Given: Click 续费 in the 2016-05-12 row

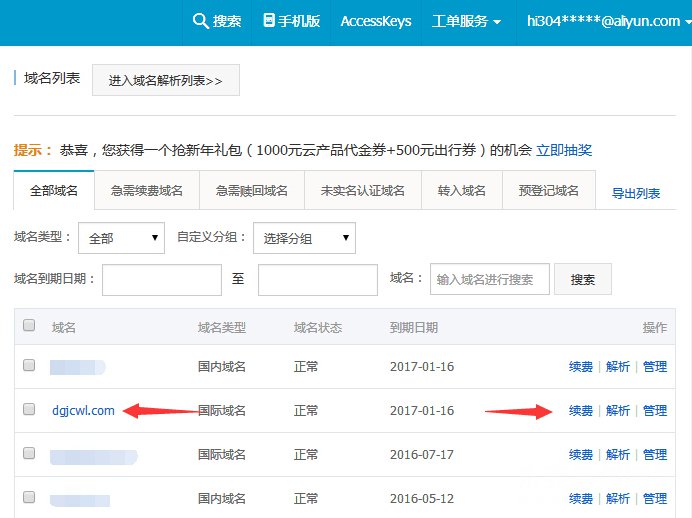Looking at the screenshot, I should pos(581,499).
